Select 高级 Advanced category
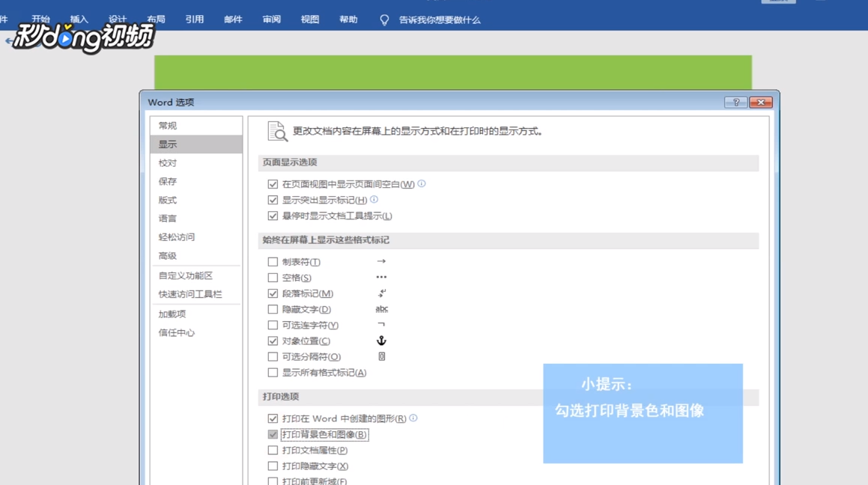 coord(196,256)
